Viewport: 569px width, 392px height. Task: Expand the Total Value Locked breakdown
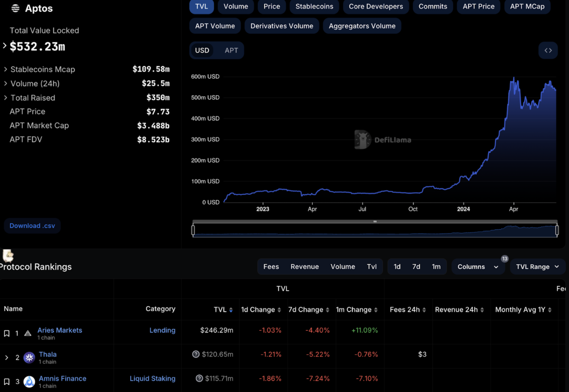pyautogui.click(x=5, y=46)
